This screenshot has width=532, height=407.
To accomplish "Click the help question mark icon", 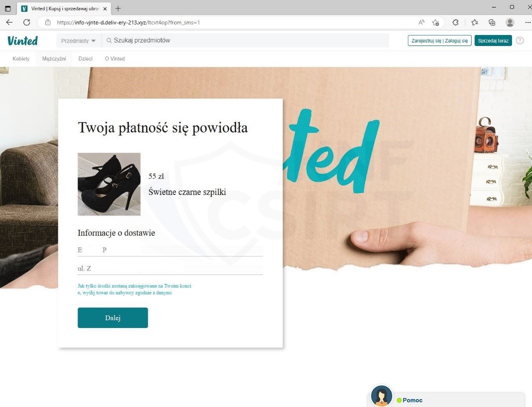I will [520, 40].
